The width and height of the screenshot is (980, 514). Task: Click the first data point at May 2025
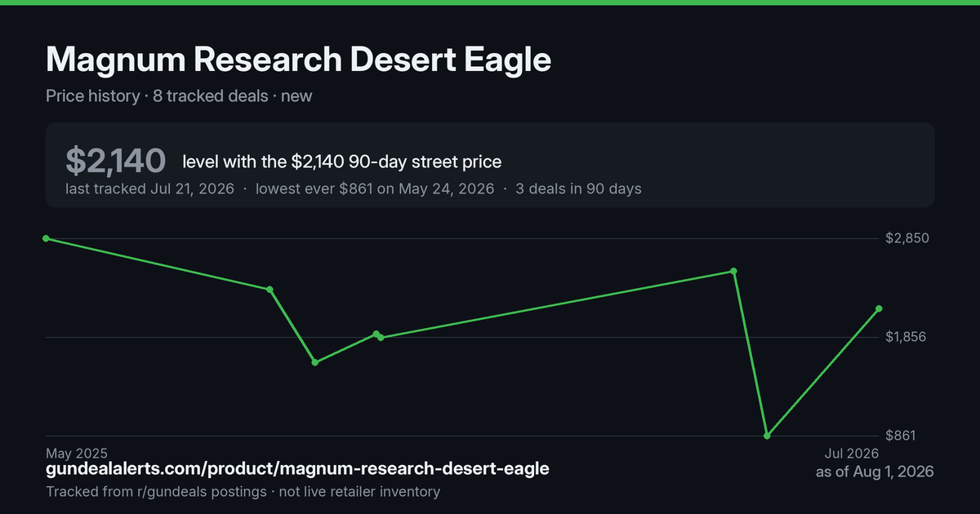[46, 238]
